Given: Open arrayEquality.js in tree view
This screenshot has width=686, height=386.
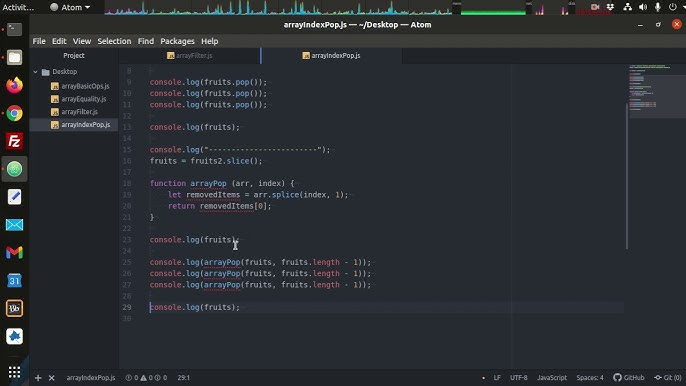Looking at the screenshot, I should click(x=84, y=99).
